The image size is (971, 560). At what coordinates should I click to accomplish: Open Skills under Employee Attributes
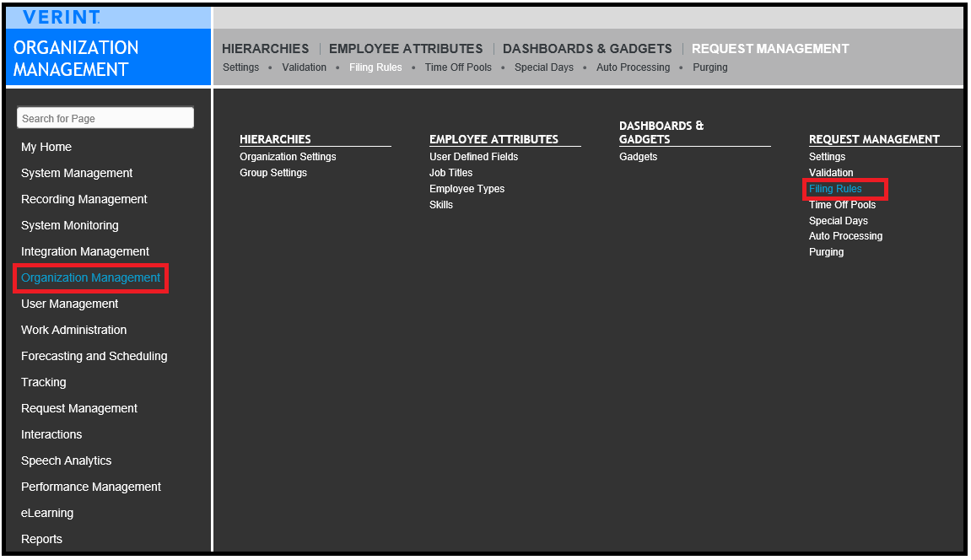(441, 205)
